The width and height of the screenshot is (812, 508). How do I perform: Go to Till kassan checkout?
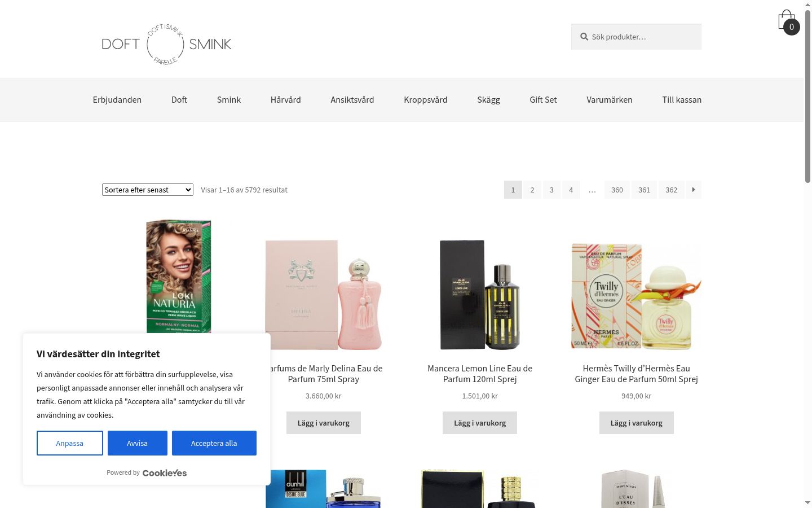[x=682, y=100]
